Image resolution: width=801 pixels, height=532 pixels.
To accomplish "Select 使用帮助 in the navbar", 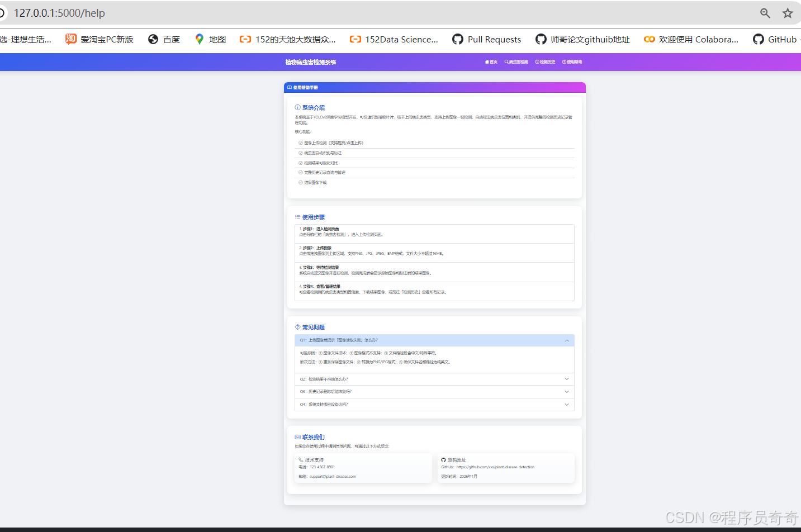I will click(x=572, y=62).
